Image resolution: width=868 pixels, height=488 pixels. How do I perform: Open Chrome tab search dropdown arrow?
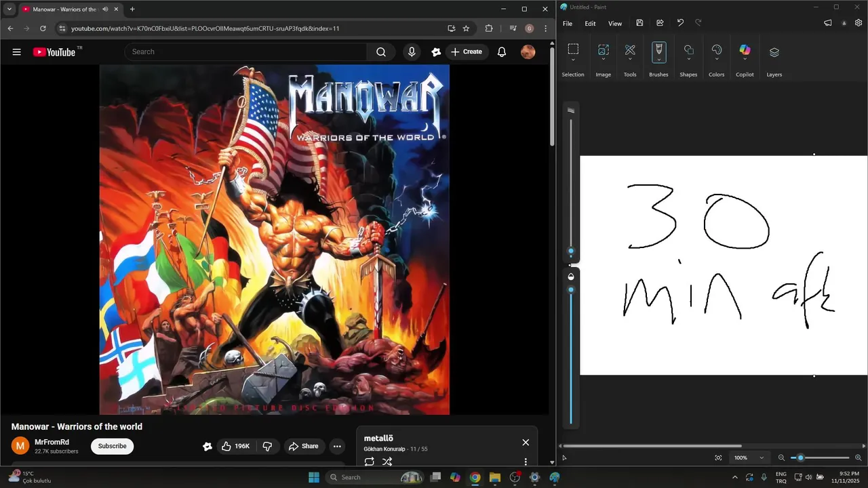click(9, 9)
